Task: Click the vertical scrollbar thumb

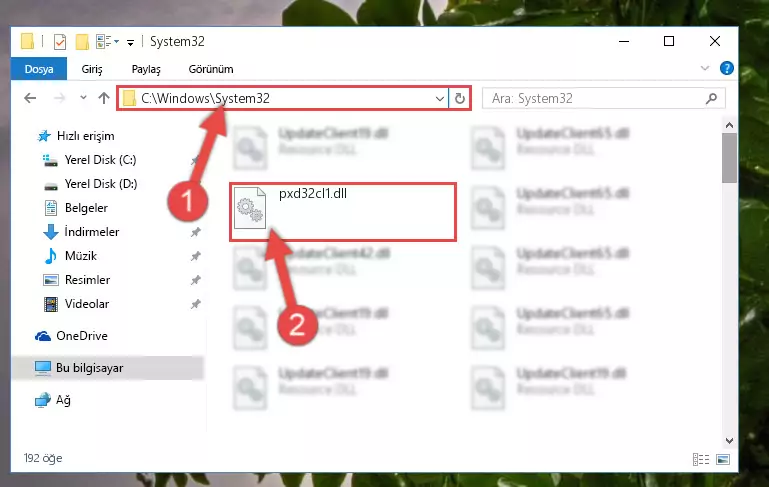Action: (x=729, y=158)
